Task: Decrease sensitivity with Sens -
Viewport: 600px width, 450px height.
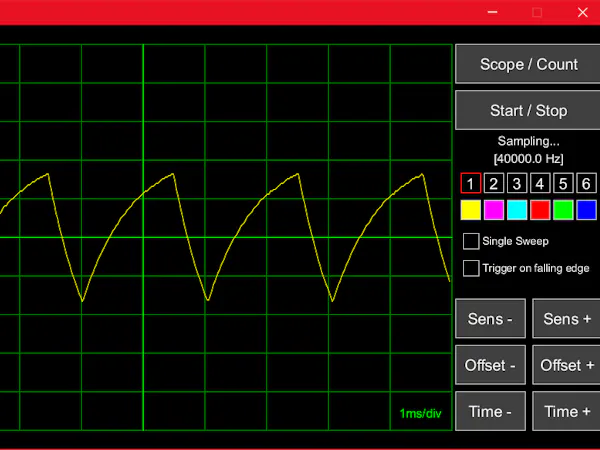Action: pos(490,319)
